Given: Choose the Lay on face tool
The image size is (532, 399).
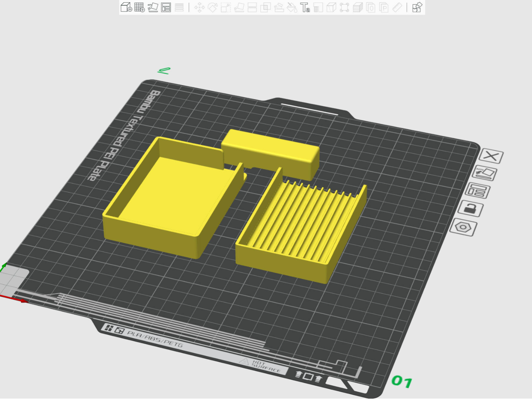Looking at the screenshot, I should tap(239, 7).
